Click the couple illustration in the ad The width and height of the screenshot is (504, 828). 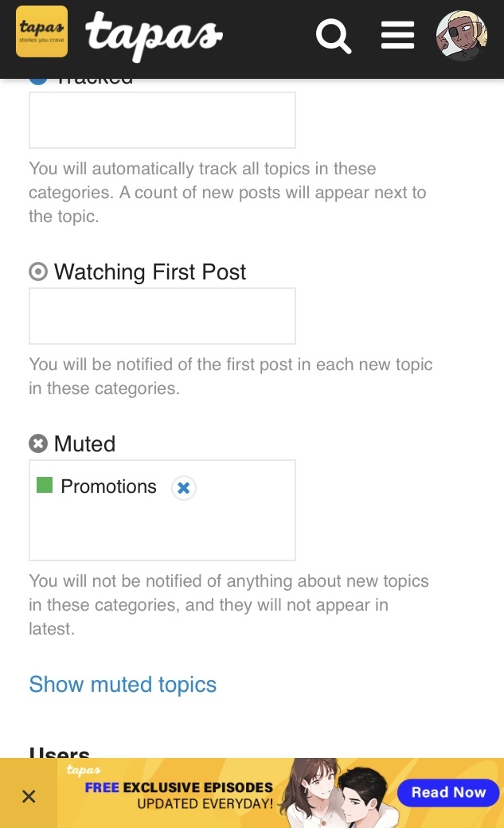[x=342, y=793]
